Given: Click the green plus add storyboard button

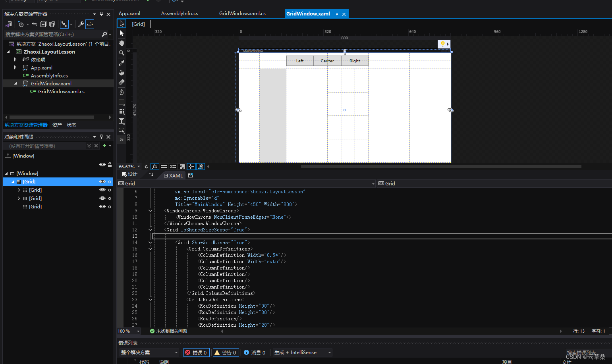Looking at the screenshot, I should click(104, 146).
